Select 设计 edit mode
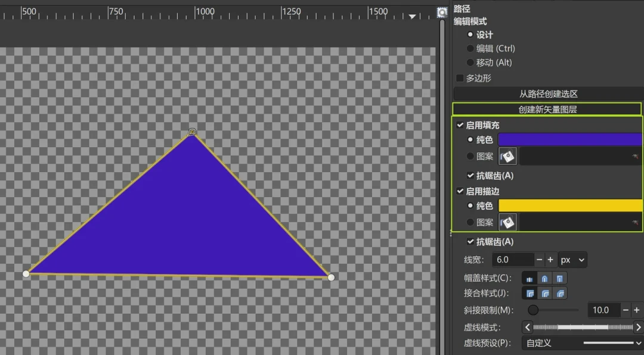Image resolution: width=644 pixels, height=355 pixels. [479, 35]
